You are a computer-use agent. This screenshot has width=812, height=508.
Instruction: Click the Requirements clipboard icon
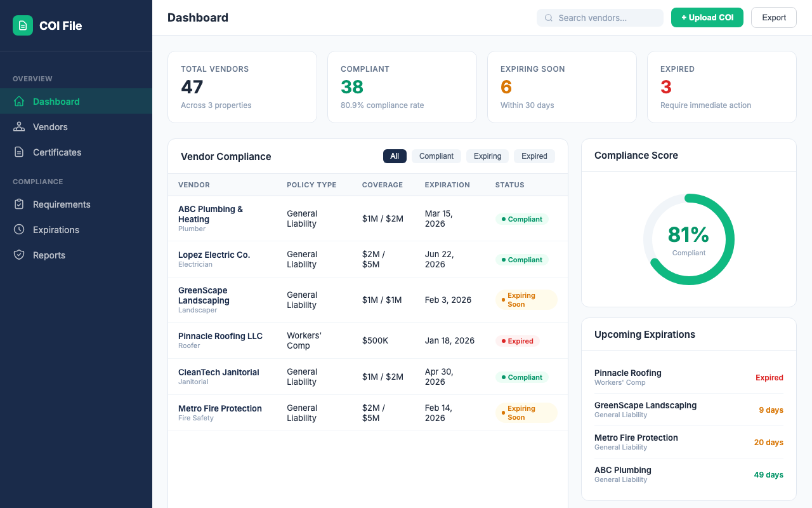[19, 204]
